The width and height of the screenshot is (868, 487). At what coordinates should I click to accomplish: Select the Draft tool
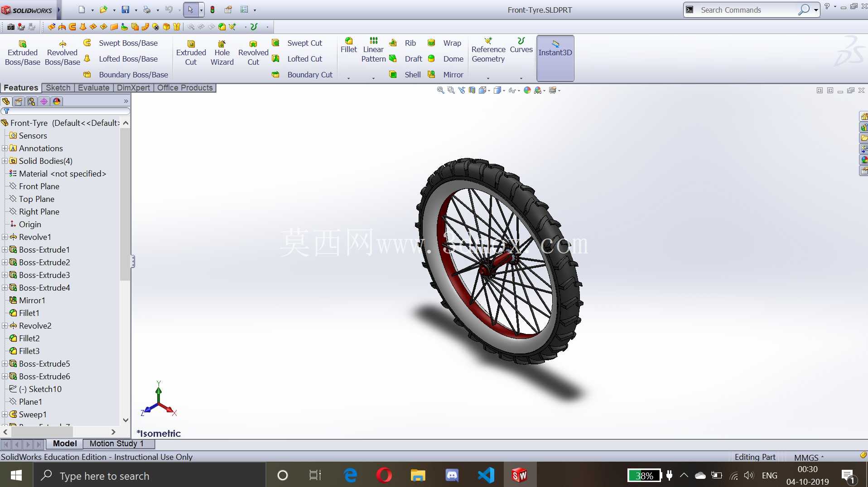406,59
